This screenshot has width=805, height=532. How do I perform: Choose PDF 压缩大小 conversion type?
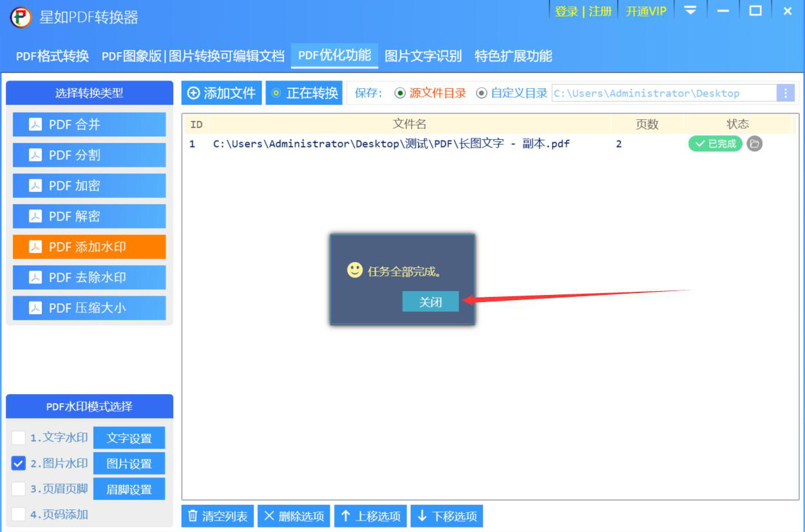[89, 308]
